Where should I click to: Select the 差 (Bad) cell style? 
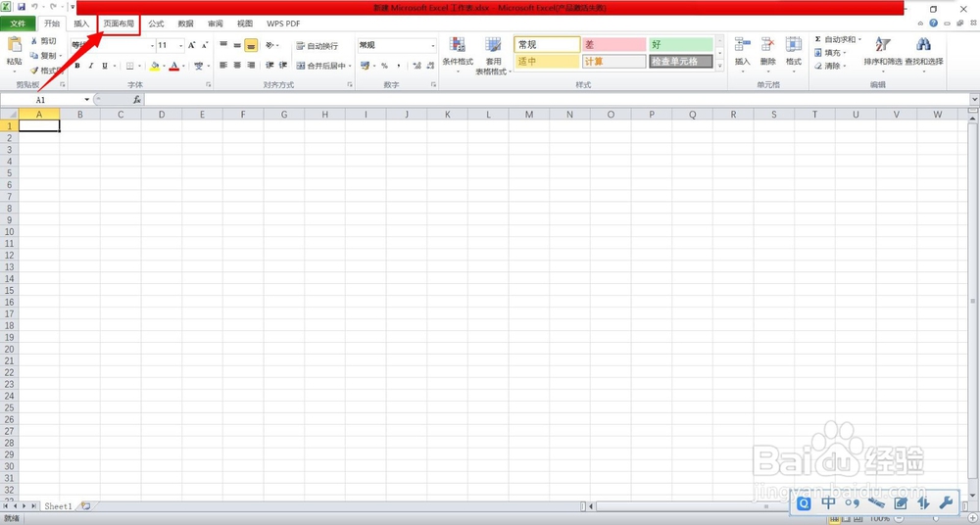pyautogui.click(x=613, y=44)
